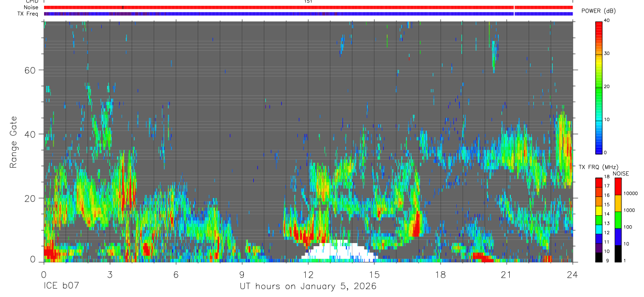Click the hour 3 time axis label
This screenshot has height=297, width=644.
[110, 274]
